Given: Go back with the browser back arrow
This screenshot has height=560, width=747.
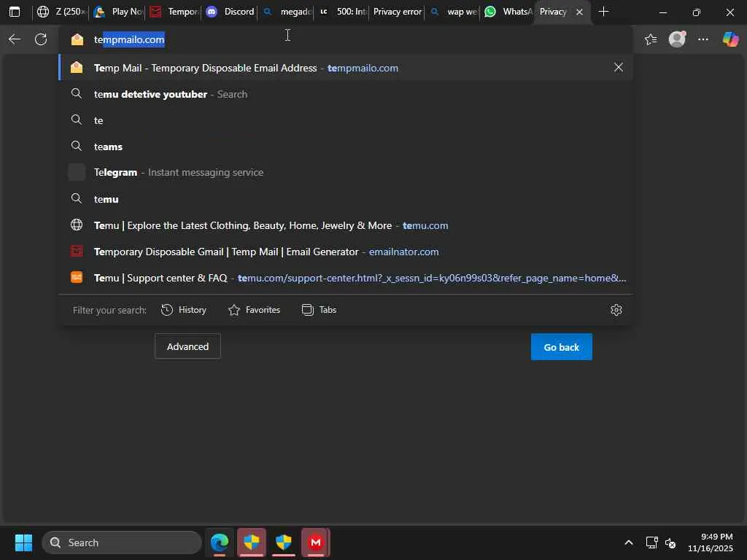Looking at the screenshot, I should [15, 39].
